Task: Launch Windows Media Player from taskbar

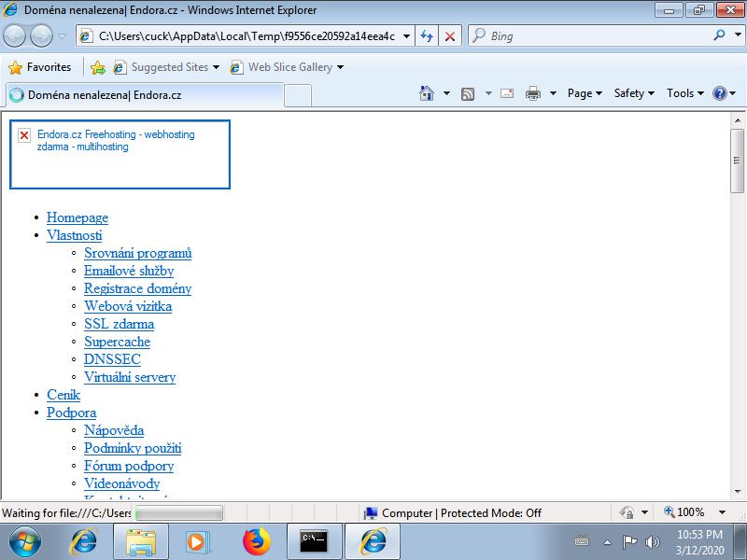Action: point(197,542)
